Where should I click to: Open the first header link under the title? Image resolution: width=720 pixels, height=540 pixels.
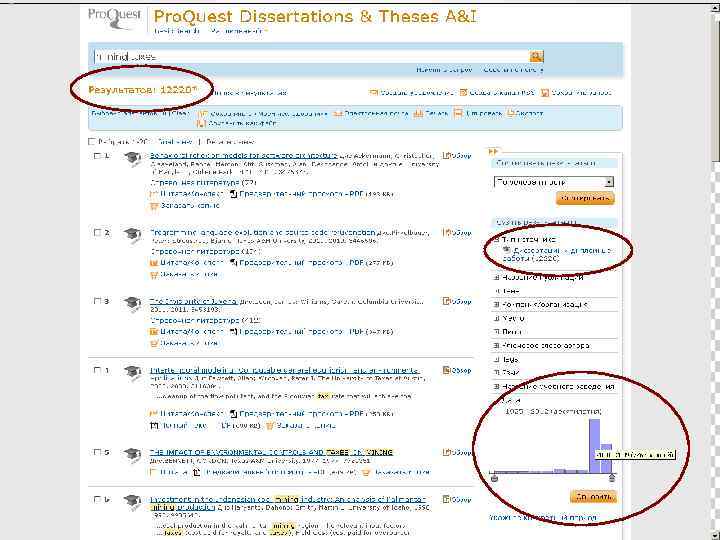(177, 31)
